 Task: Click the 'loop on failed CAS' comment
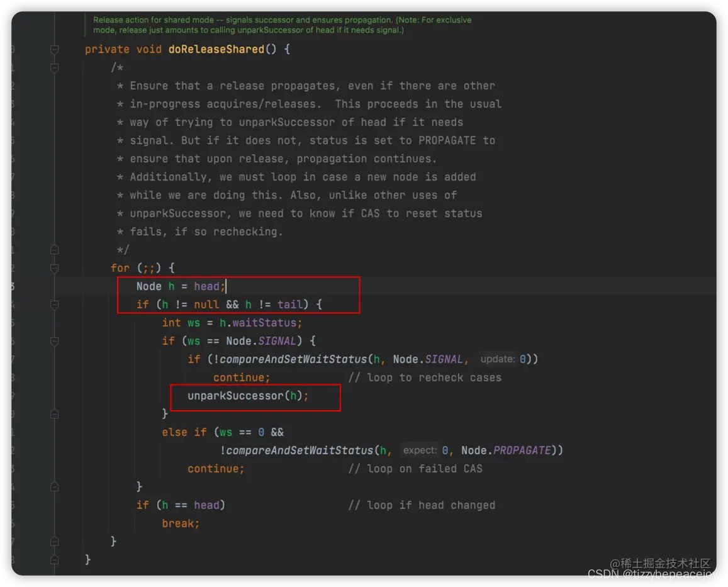(415, 469)
